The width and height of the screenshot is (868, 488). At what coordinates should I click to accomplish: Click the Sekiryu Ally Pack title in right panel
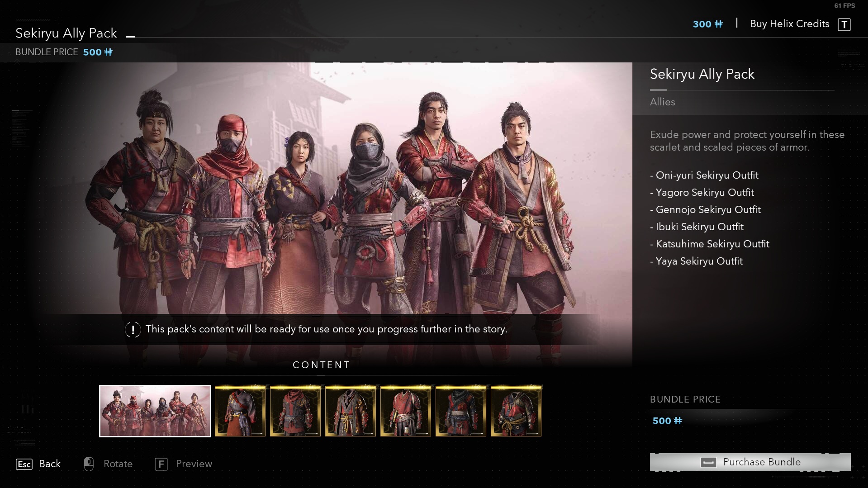(x=702, y=74)
